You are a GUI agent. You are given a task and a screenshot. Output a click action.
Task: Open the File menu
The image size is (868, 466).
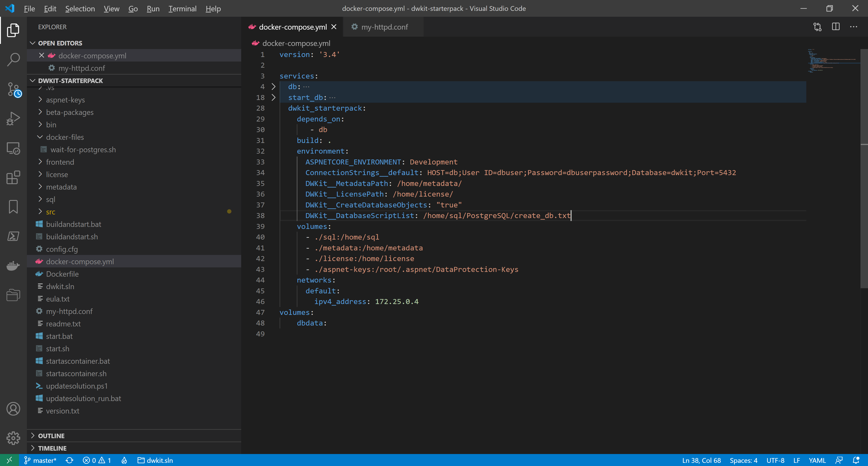[x=29, y=8]
